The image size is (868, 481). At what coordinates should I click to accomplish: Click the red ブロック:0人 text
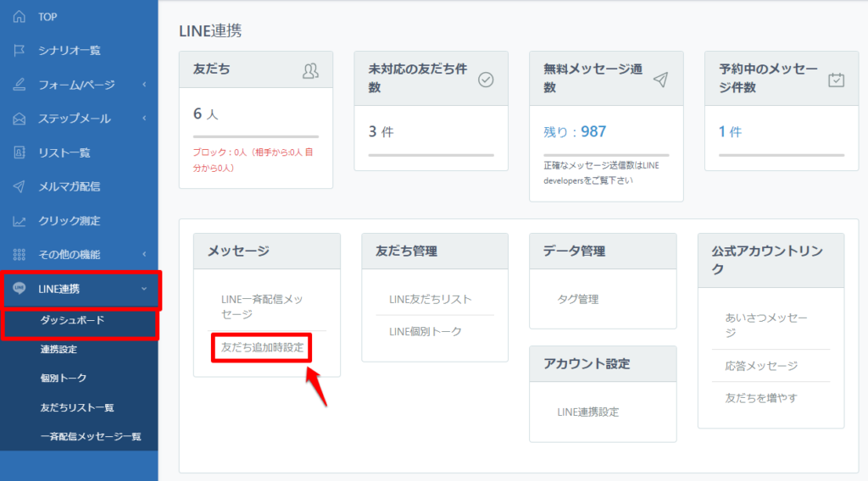(253, 160)
